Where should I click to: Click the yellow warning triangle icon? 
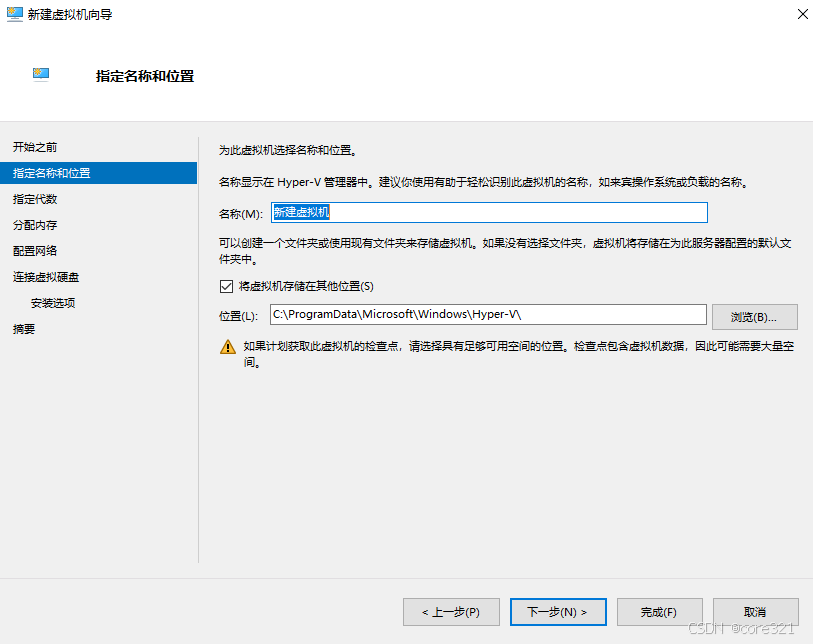click(228, 347)
